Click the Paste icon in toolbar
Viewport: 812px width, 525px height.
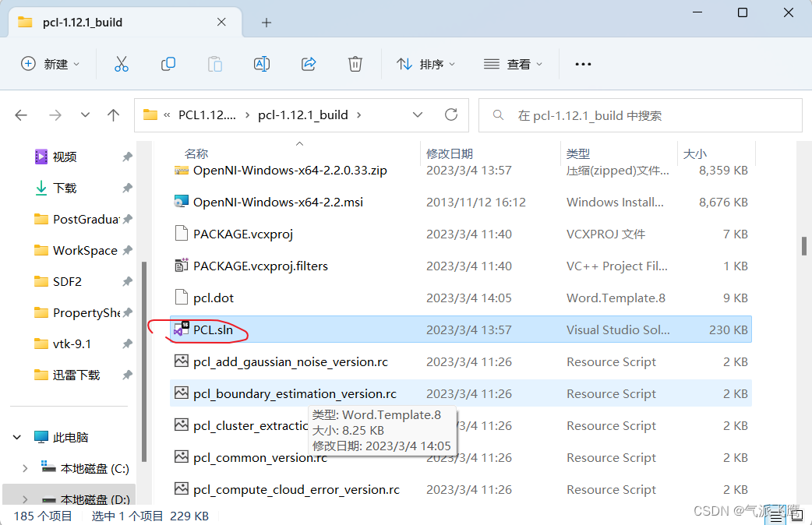(214, 64)
